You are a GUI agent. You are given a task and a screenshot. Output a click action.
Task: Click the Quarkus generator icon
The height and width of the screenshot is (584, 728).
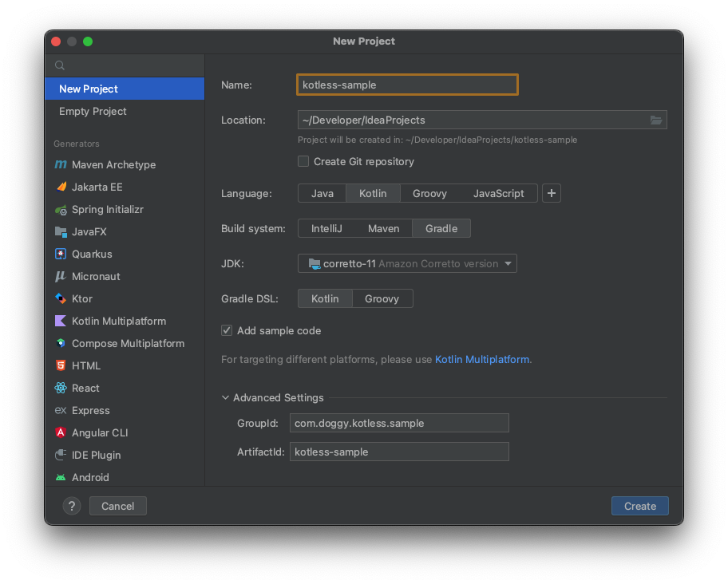[61, 255]
